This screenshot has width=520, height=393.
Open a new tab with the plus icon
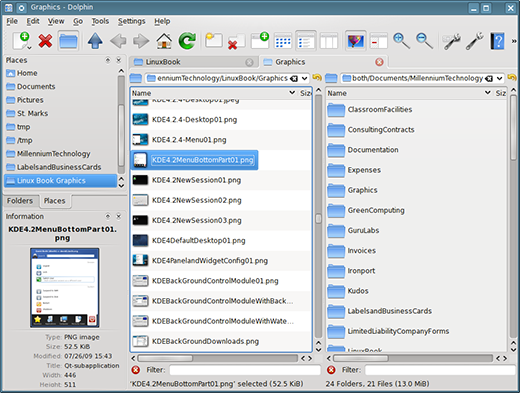pos(260,40)
